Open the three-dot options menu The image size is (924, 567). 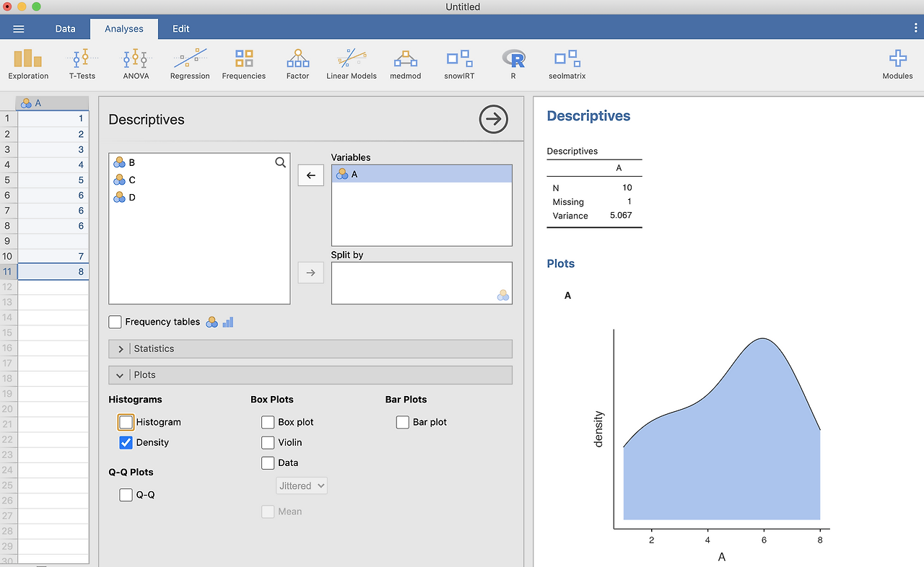(915, 27)
